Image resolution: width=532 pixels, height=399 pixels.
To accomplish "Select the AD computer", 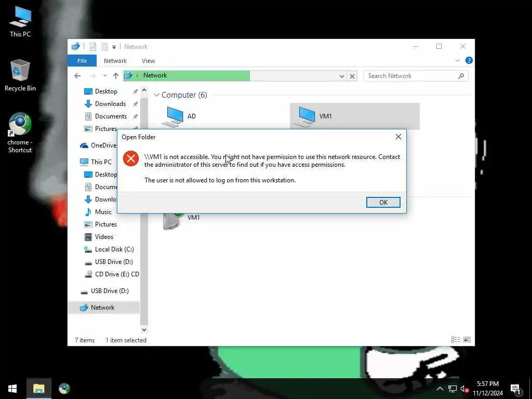I will point(224,116).
